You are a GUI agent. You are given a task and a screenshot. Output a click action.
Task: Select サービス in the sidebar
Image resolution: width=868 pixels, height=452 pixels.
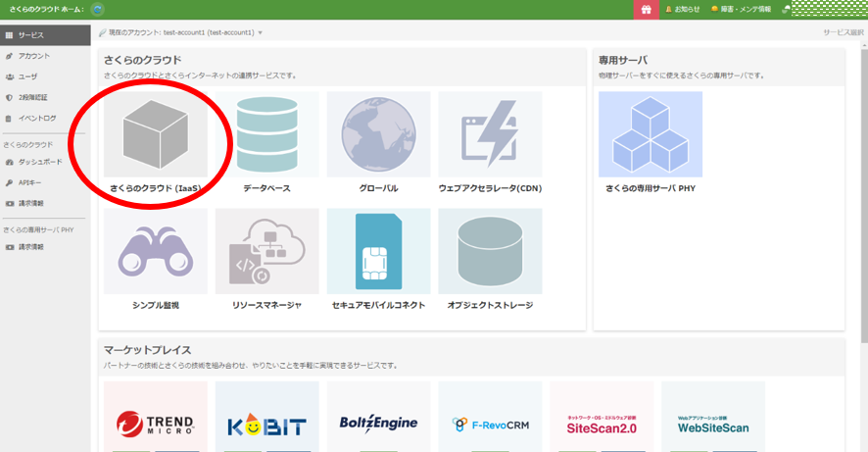click(45, 35)
